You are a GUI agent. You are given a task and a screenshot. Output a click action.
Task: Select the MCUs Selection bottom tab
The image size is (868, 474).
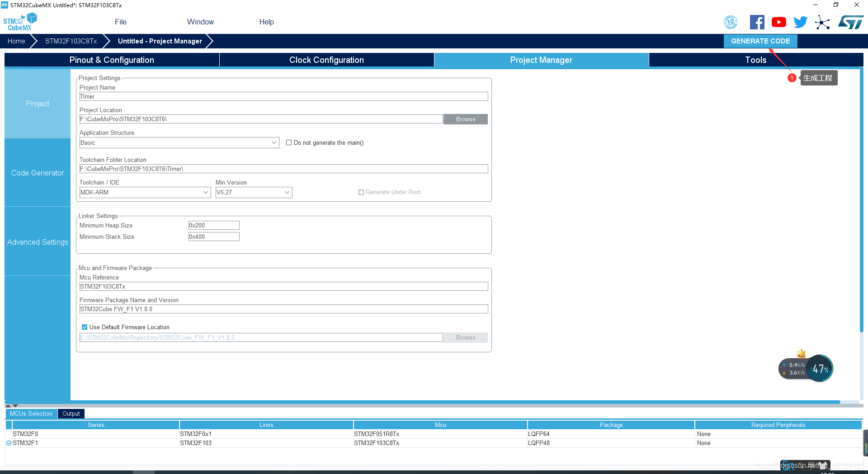(x=31, y=413)
